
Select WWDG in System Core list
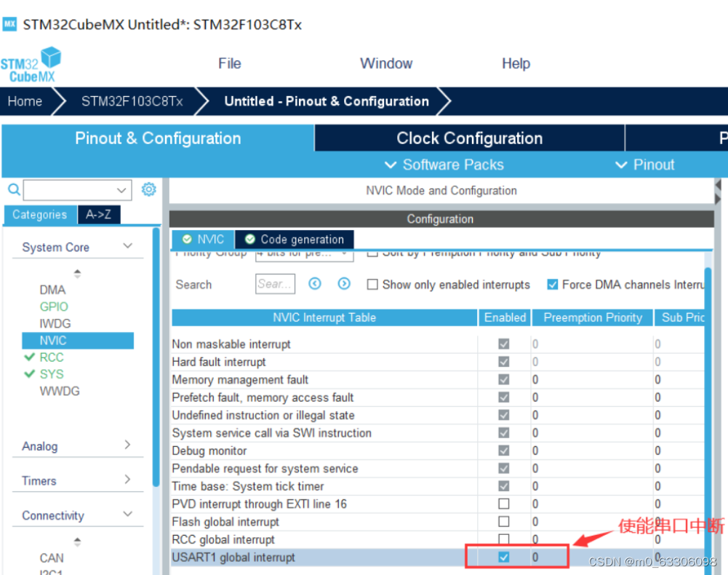click(60, 392)
